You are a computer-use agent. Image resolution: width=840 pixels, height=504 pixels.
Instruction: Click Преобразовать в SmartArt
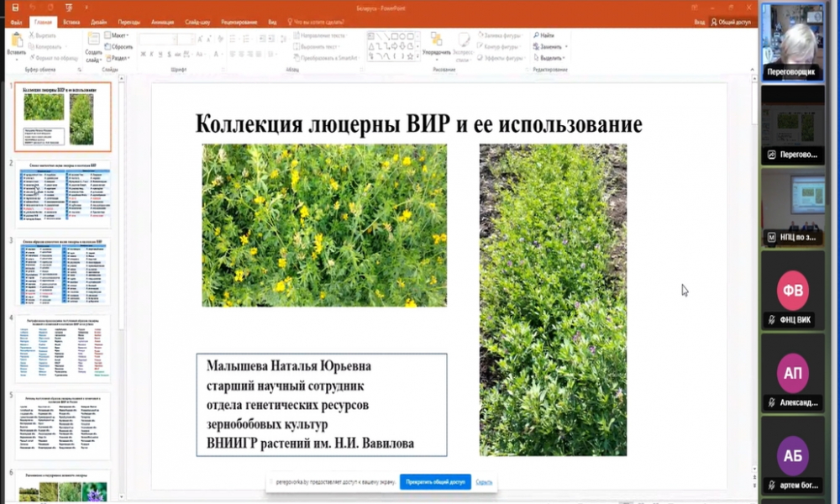pyautogui.click(x=326, y=58)
